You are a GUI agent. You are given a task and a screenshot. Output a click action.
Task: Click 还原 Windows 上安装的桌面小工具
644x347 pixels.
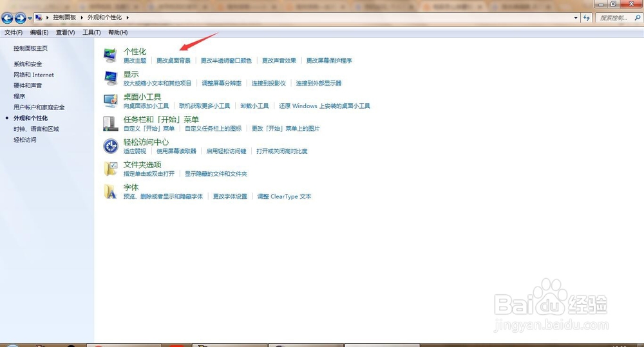click(x=325, y=106)
